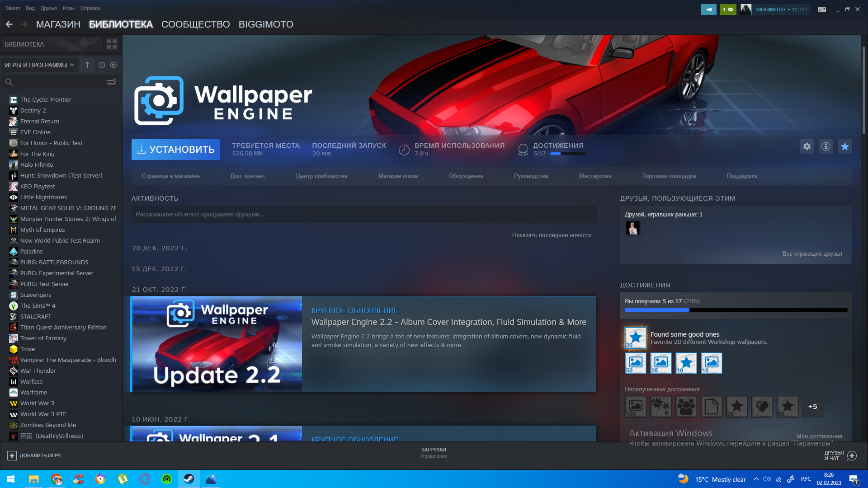Screen dimensions: 868x488
Task: Open advanced library filter settings icon
Action: [112, 82]
